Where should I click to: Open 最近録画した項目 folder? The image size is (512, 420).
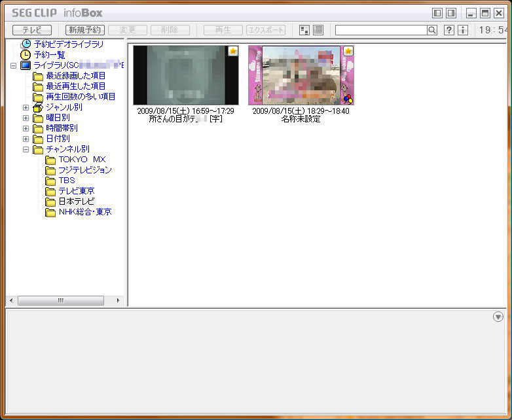click(76, 76)
